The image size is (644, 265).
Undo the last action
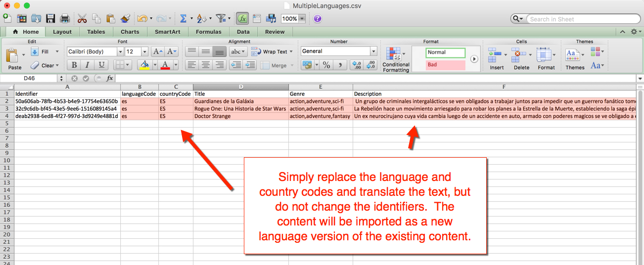point(142,18)
